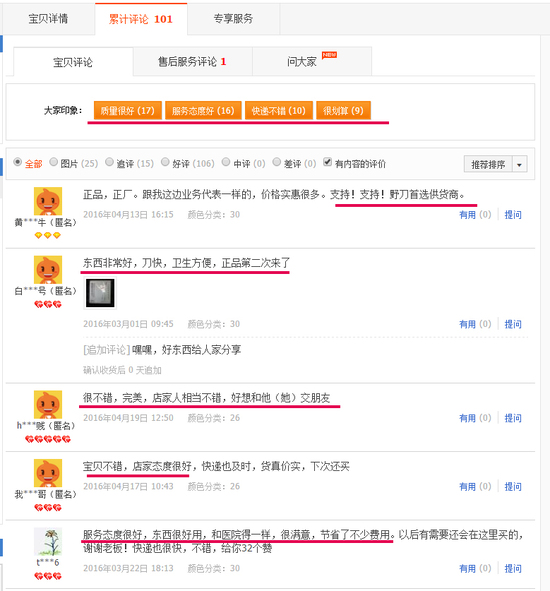Open the review photo thumbnail by 白***号

point(100,293)
